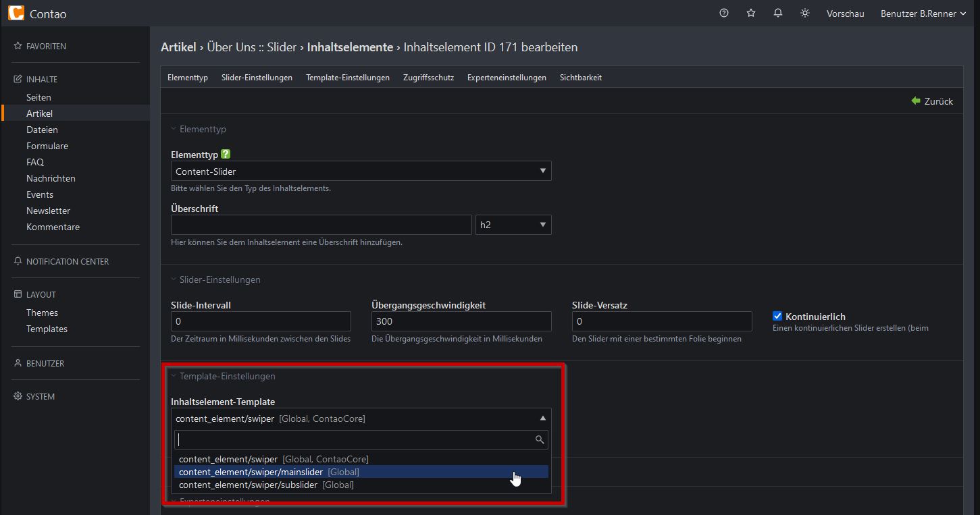980x515 pixels.
Task: Focus the Überschrift text field
Action: 321,225
